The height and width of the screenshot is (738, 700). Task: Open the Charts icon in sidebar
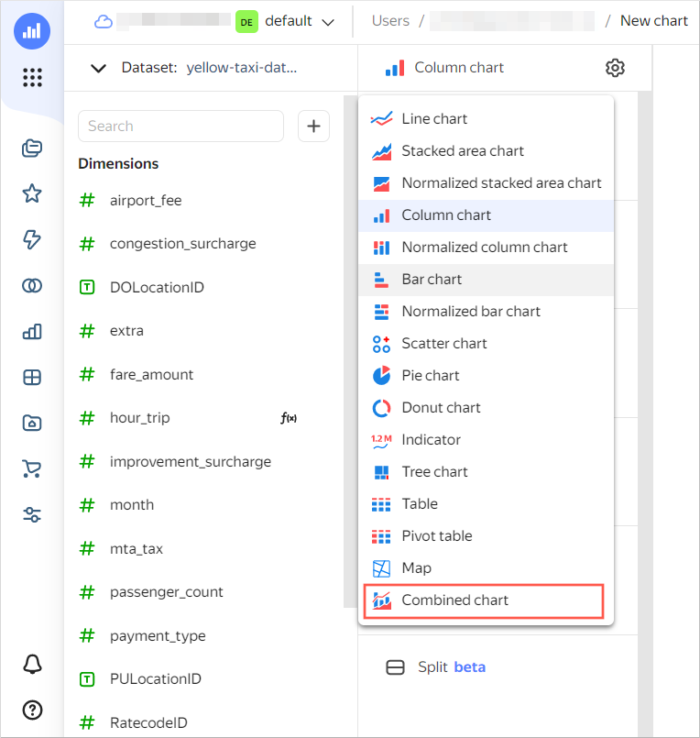click(x=32, y=332)
